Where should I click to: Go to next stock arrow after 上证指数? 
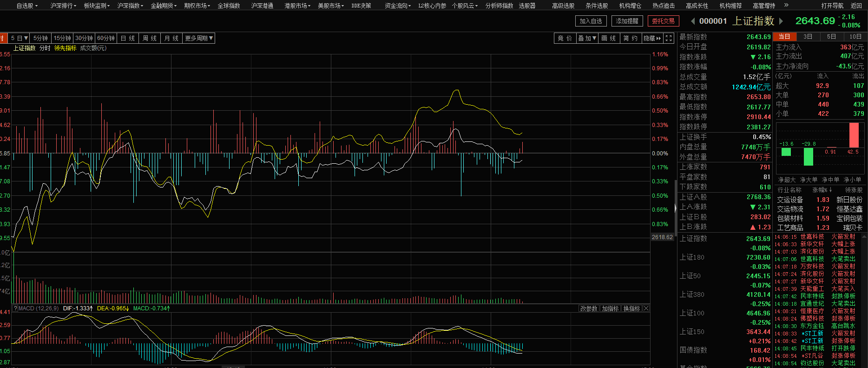tap(781, 21)
